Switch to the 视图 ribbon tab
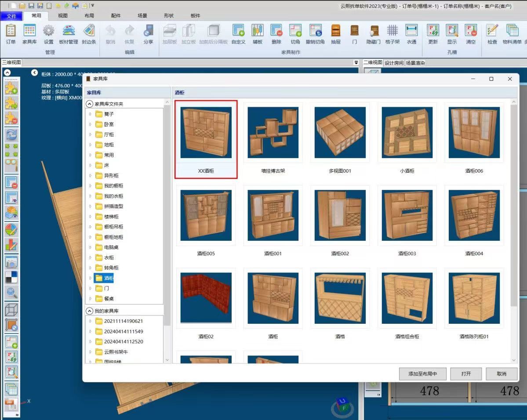Viewport: 527px width, 420px height. click(63, 16)
